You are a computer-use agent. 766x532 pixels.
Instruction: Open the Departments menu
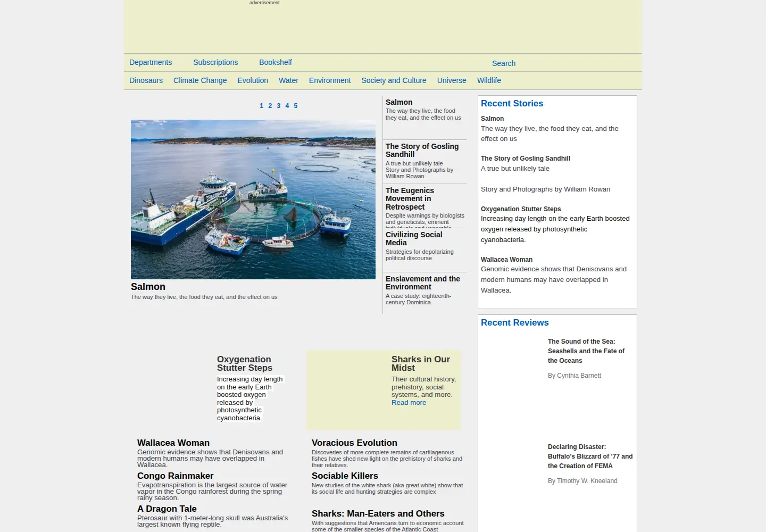pos(151,62)
